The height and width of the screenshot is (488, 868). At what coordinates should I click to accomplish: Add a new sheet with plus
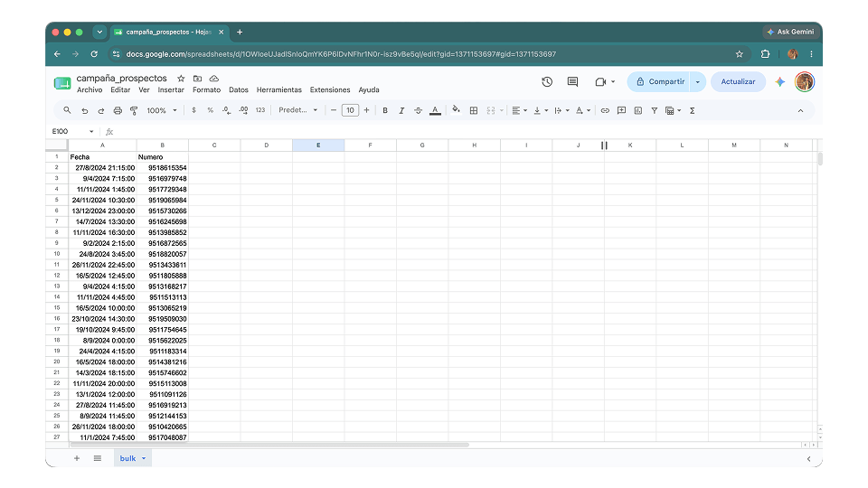point(77,458)
